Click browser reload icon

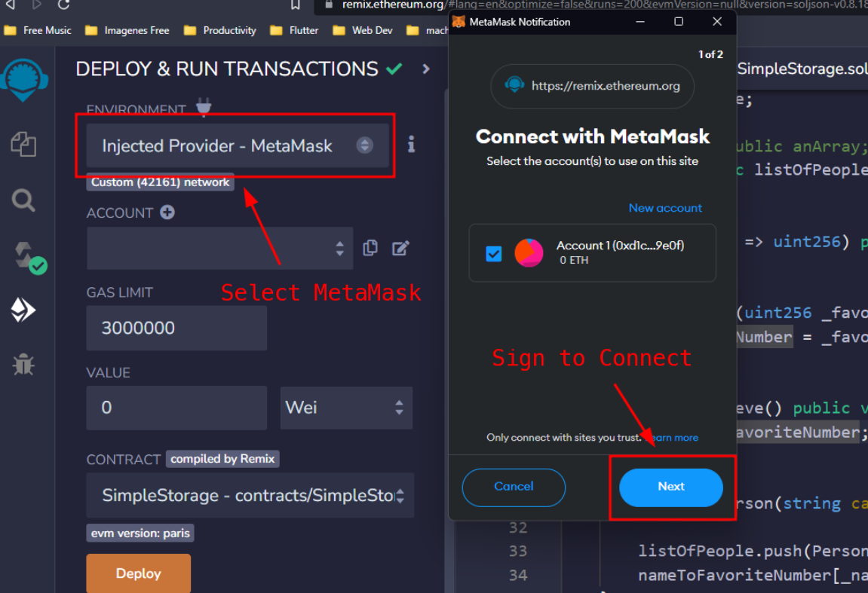point(63,5)
